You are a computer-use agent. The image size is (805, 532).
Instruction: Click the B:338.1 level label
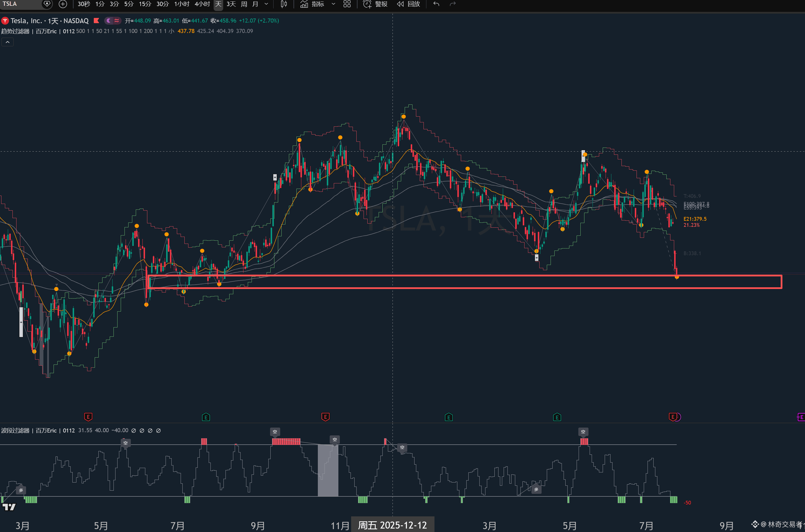coord(692,253)
